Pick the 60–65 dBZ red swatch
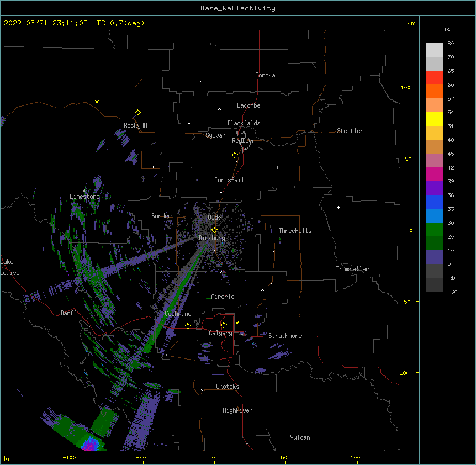 pos(434,78)
